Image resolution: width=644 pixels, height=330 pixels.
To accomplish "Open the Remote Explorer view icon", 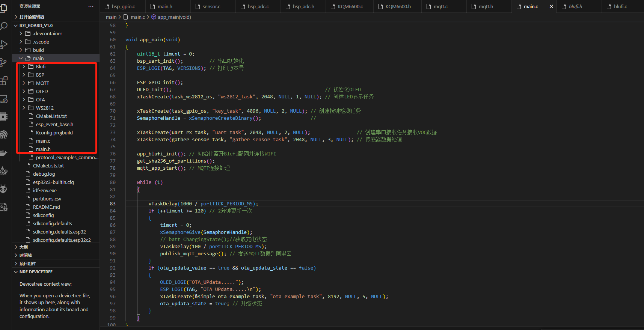I will click(3, 99).
